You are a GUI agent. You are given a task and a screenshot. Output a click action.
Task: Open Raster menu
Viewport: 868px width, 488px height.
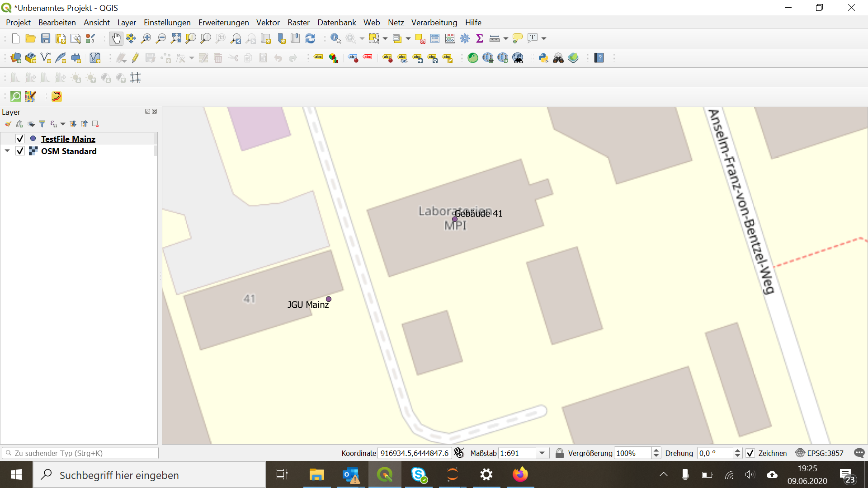[x=298, y=23]
